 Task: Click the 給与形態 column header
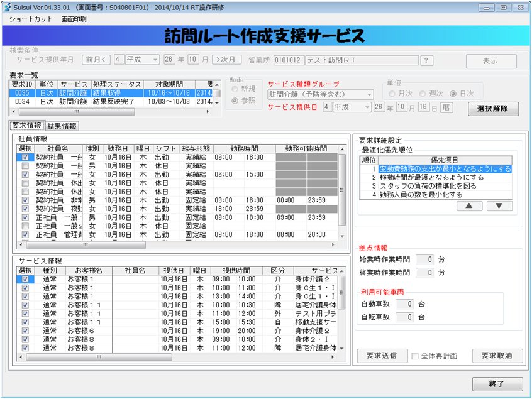tap(196, 148)
